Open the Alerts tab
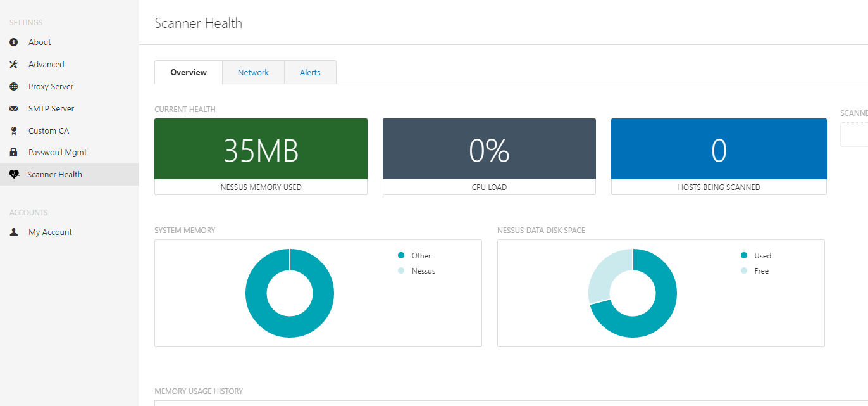The width and height of the screenshot is (868, 406). [310, 73]
